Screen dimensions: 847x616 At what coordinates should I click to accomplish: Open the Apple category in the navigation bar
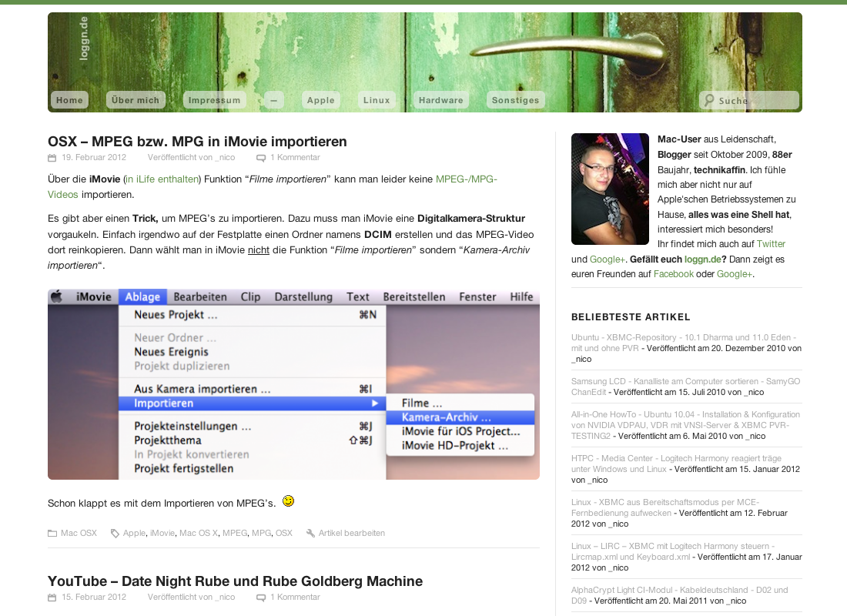click(x=321, y=100)
